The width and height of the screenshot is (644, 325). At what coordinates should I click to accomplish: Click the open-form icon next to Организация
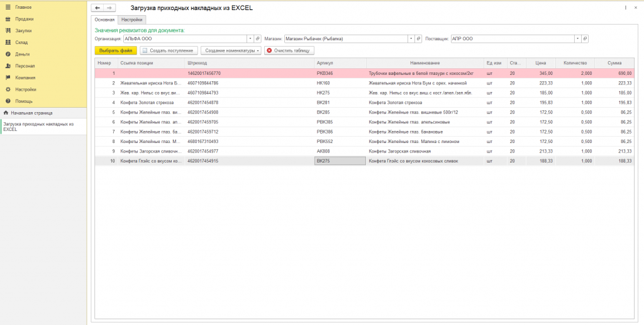click(257, 38)
